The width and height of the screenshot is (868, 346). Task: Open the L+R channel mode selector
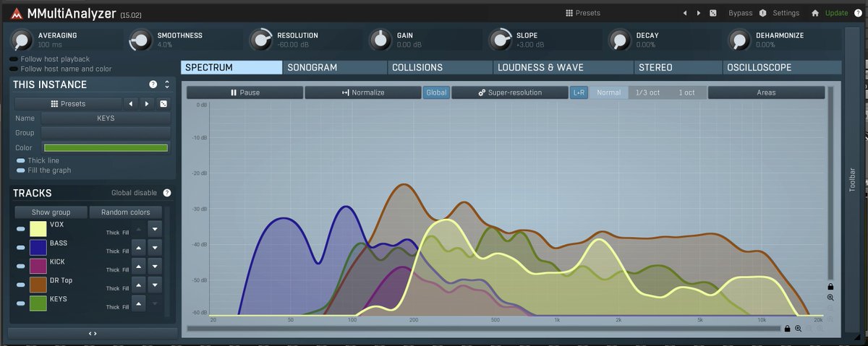pos(579,92)
